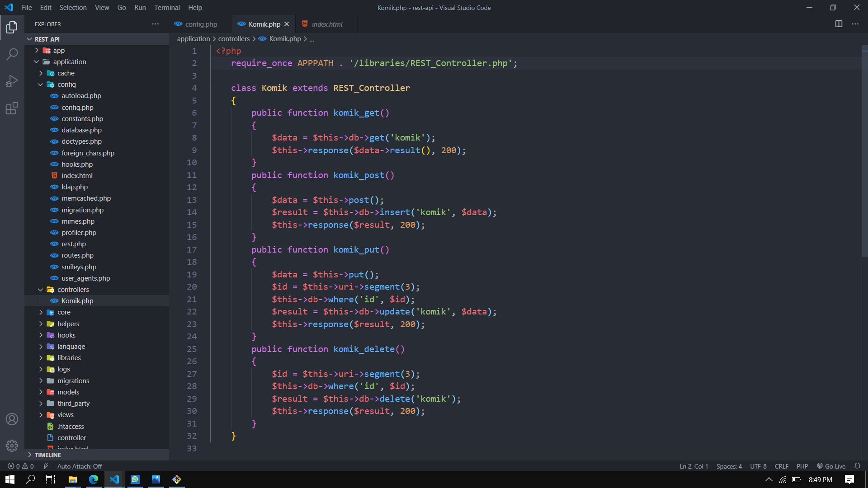Change encoding via UTF-8
Image resolution: width=868 pixels, height=488 pixels.
point(758,466)
